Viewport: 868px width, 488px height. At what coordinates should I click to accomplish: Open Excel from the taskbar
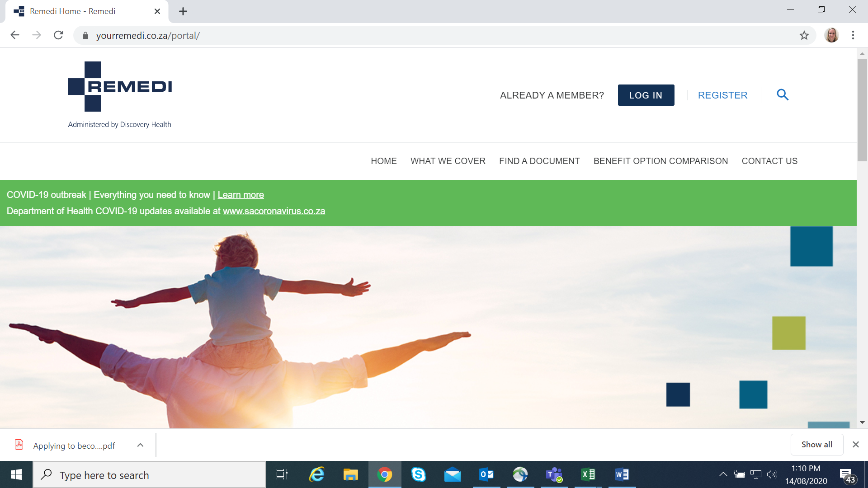(588, 474)
